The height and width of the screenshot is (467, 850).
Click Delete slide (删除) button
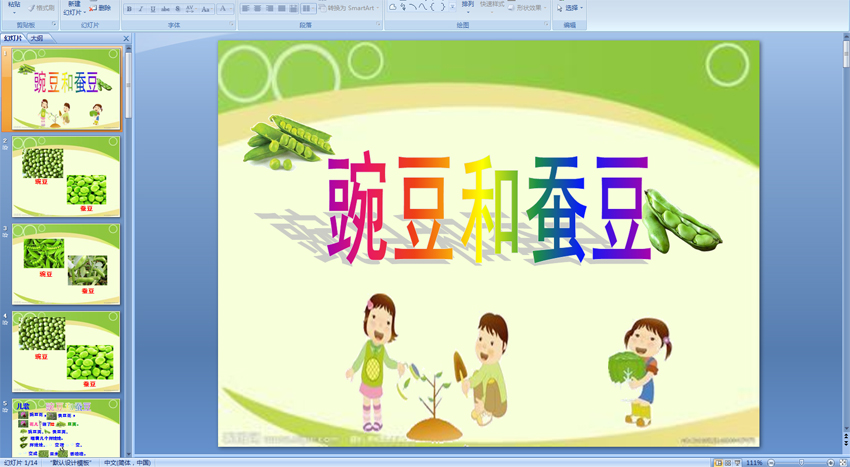click(100, 8)
